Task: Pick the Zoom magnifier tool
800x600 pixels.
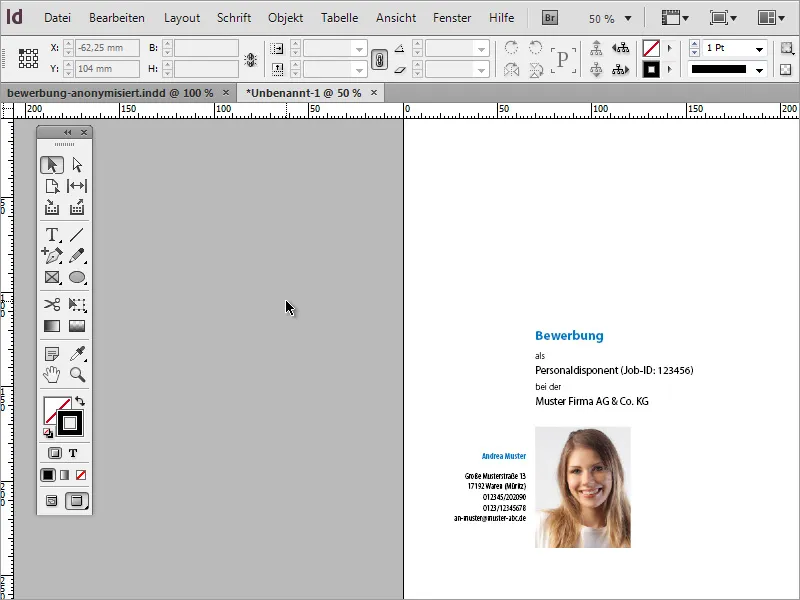Action: [x=77, y=374]
